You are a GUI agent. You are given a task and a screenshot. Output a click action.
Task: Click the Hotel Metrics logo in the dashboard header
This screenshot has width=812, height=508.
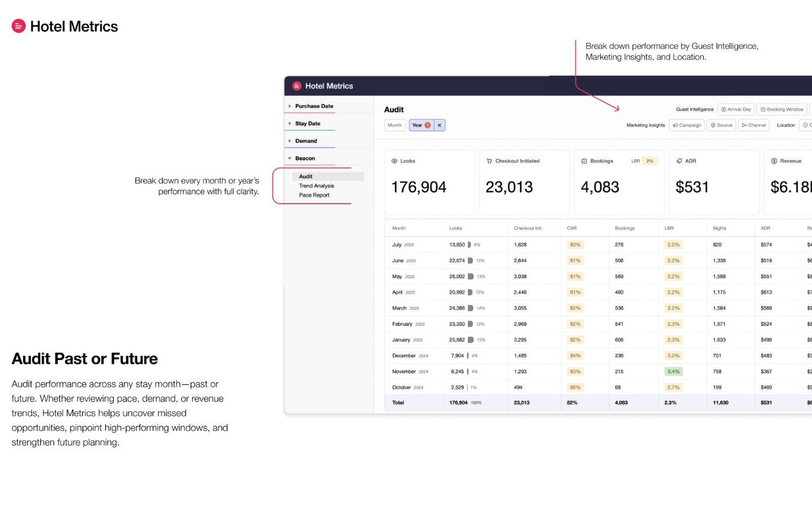pyautogui.click(x=297, y=86)
